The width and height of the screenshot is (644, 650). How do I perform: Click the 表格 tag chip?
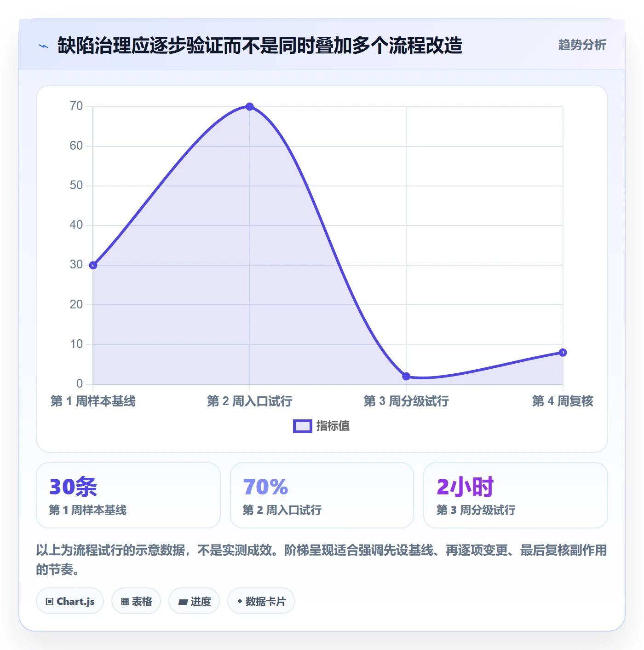pos(136,601)
